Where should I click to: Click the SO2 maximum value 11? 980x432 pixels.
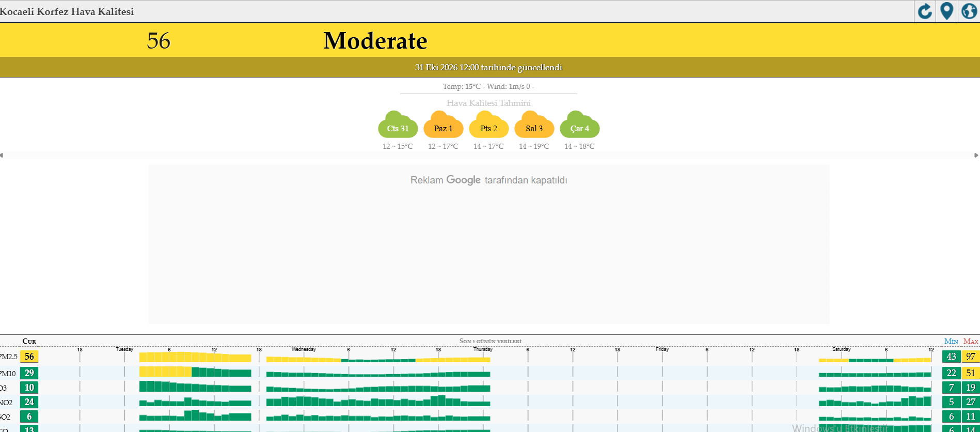[x=971, y=416]
